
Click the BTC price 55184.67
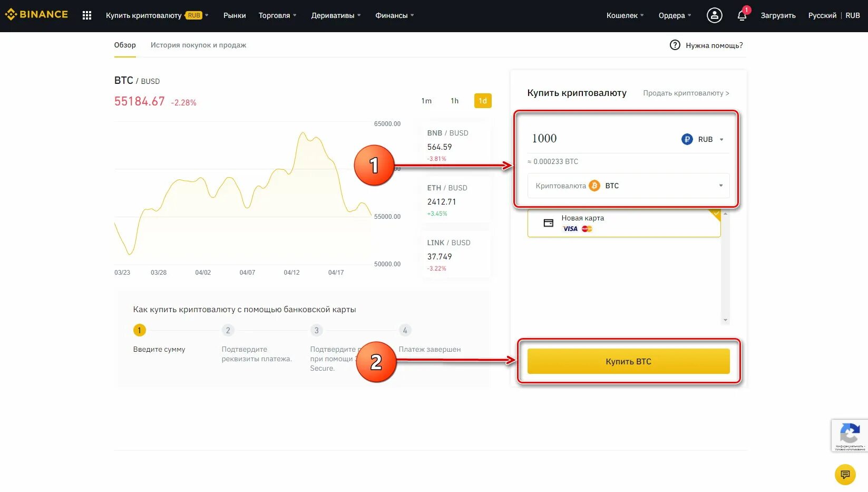[x=140, y=101]
